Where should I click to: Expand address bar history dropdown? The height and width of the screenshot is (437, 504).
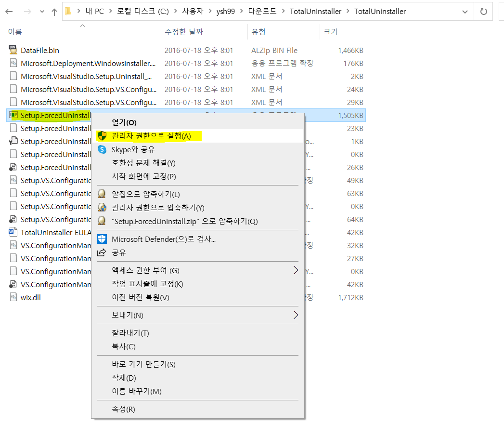click(465, 12)
